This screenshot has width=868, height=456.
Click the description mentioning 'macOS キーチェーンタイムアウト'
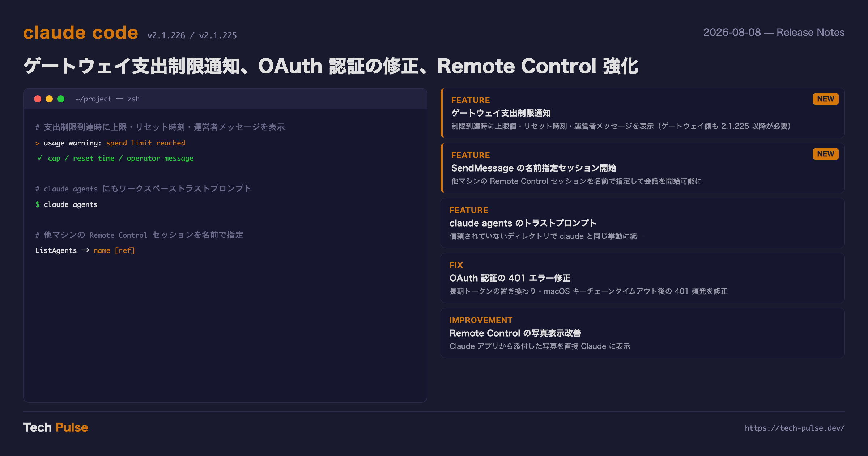(x=589, y=291)
